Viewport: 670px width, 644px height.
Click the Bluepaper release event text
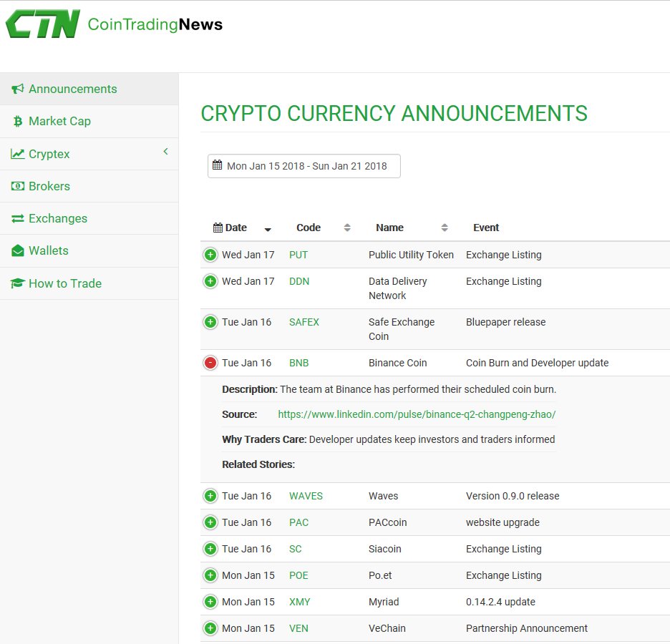[505, 322]
